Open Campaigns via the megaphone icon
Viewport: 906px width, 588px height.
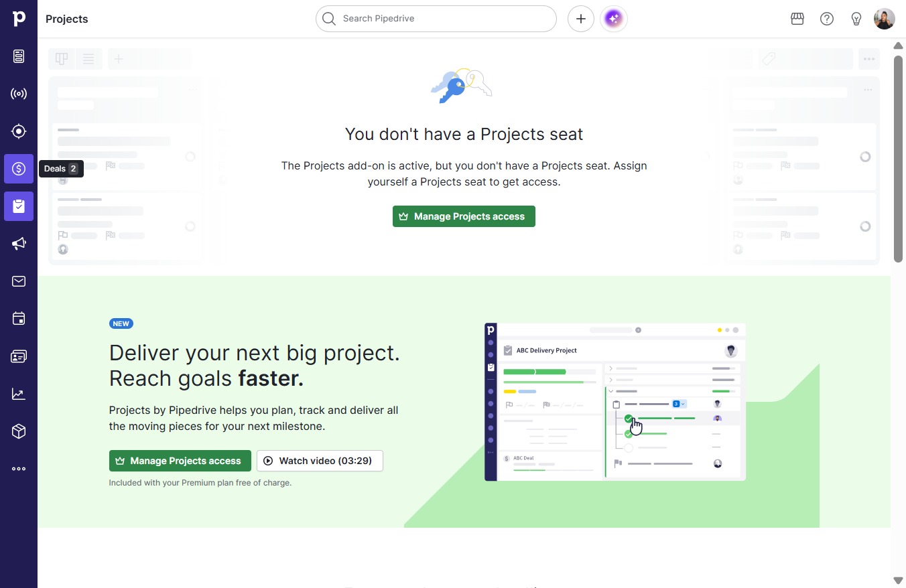[19, 244]
